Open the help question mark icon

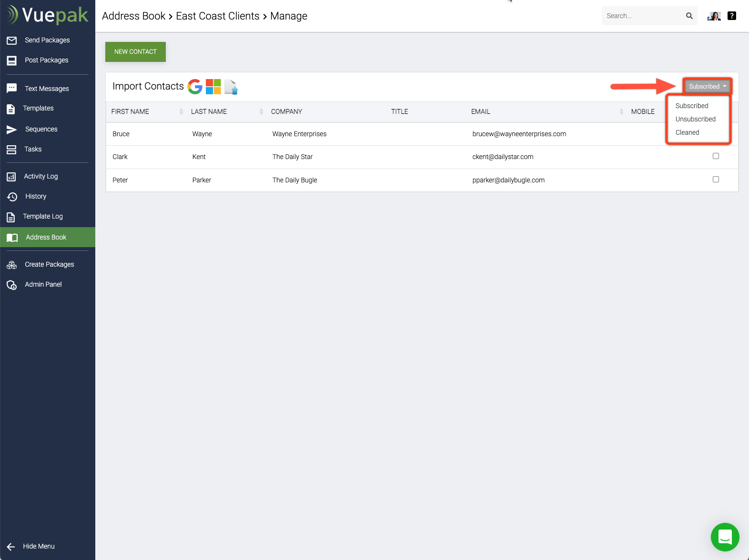point(732,16)
